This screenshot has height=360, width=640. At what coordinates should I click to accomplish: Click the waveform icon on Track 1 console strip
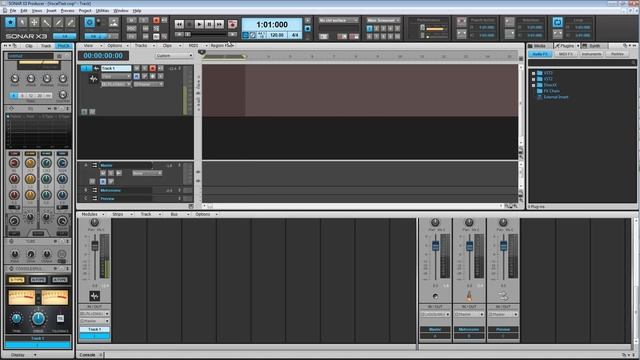click(x=94, y=296)
